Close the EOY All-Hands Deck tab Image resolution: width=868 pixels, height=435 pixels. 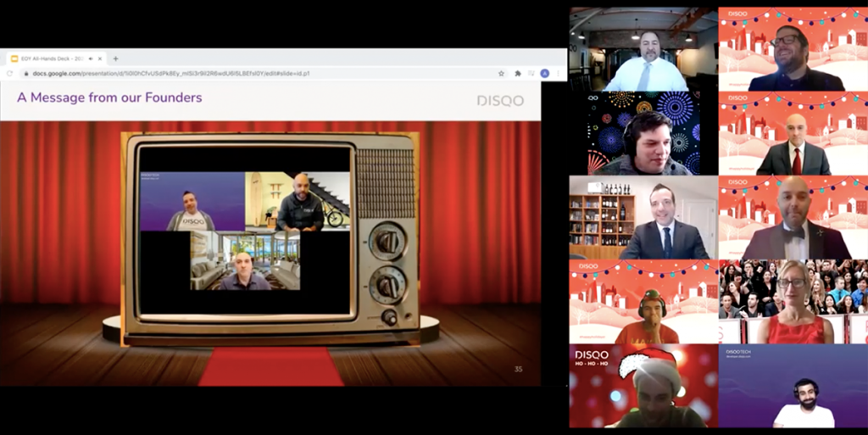pyautogui.click(x=100, y=59)
